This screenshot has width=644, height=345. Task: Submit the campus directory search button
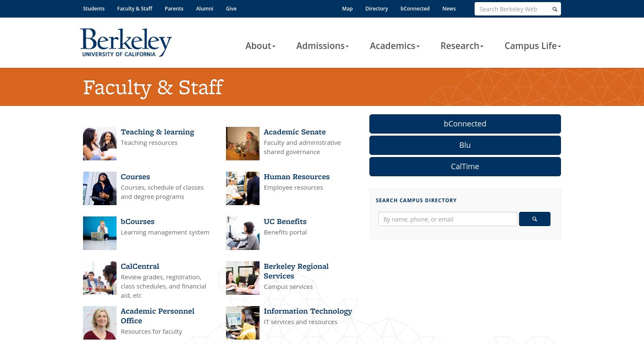535,219
